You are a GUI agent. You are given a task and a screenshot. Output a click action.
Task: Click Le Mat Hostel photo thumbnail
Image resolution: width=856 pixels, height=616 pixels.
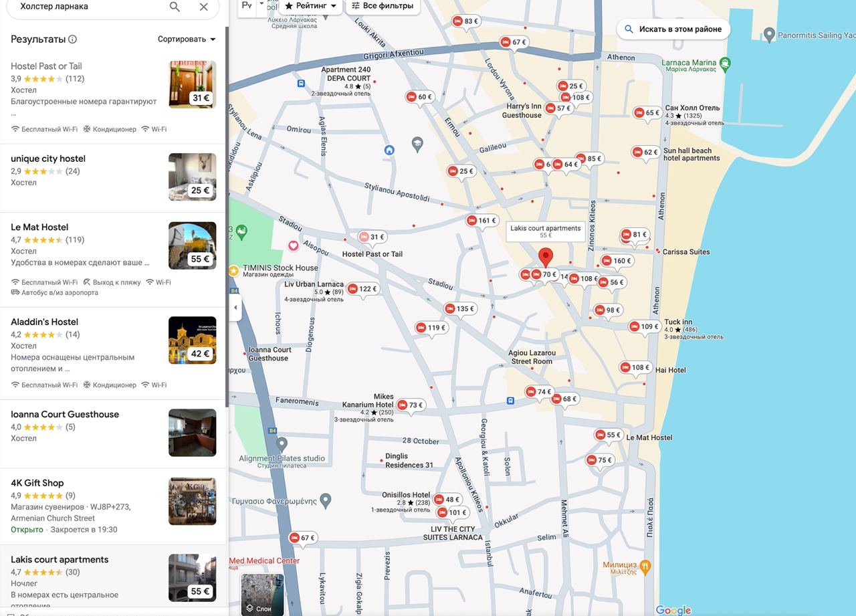193,245
